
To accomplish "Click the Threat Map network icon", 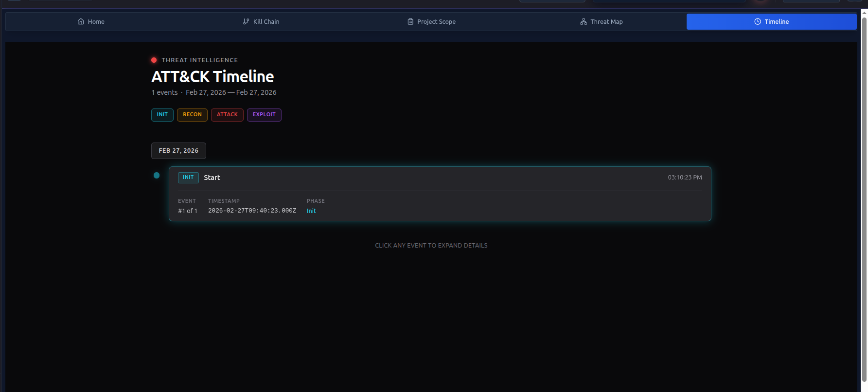I will tap(584, 21).
